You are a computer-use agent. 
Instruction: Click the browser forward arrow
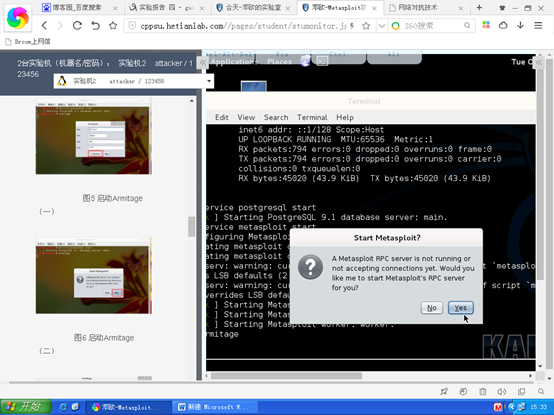tap(60, 25)
